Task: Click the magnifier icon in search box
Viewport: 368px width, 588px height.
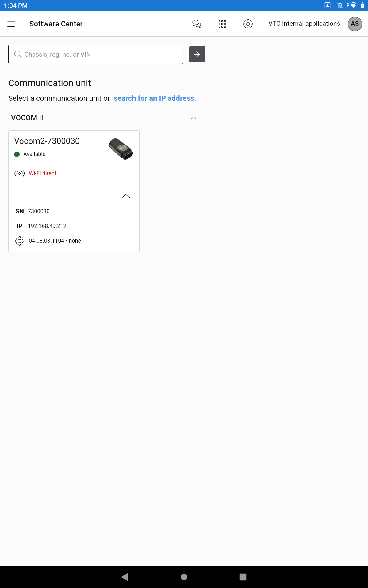Action: (18, 54)
